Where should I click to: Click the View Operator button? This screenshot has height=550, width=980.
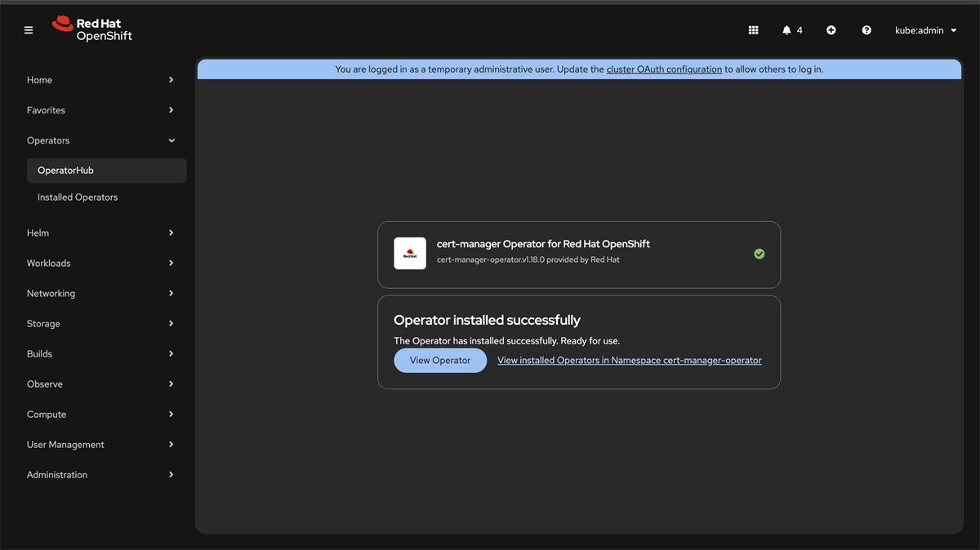click(x=440, y=361)
